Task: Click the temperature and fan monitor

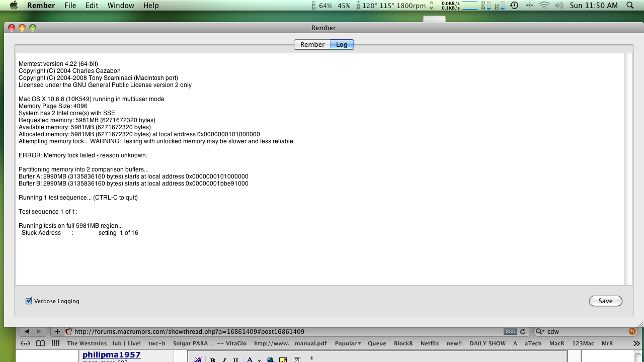Action: click(391, 6)
